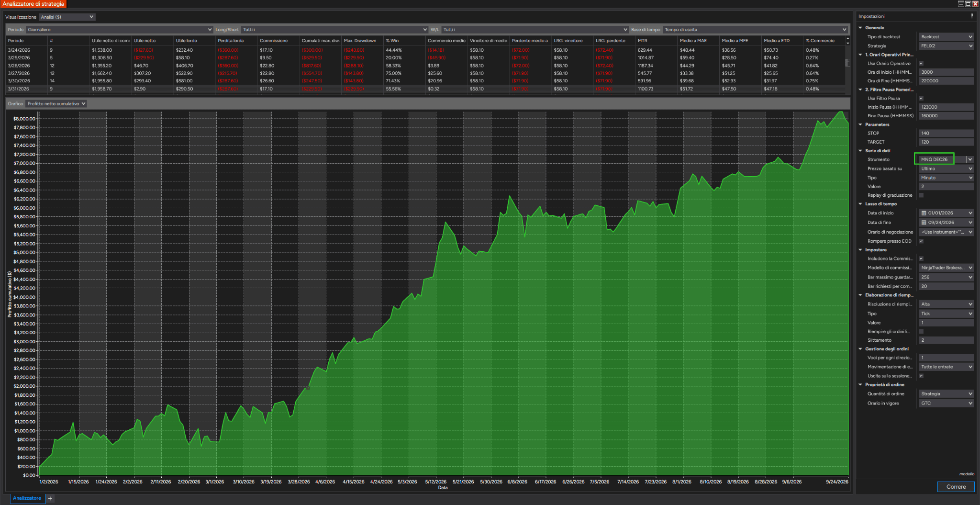Open the Long/Short filter dropdown
This screenshot has height=505, width=980.
[x=334, y=30]
